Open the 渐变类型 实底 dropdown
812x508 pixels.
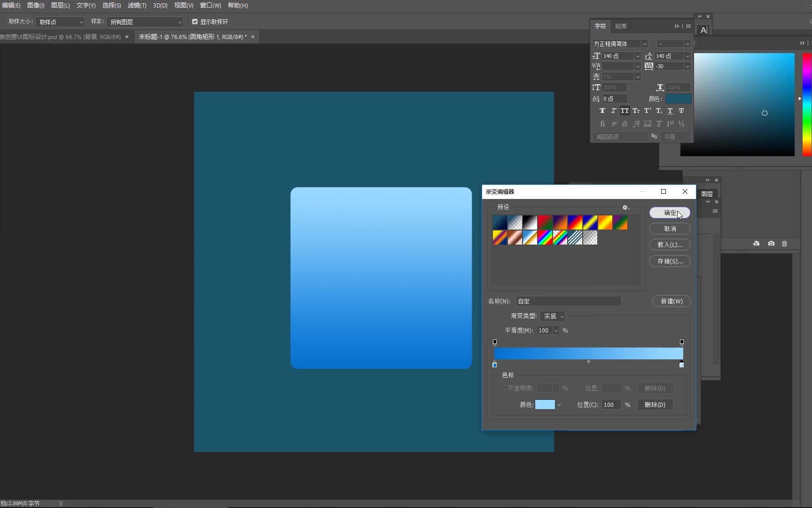[553, 317]
